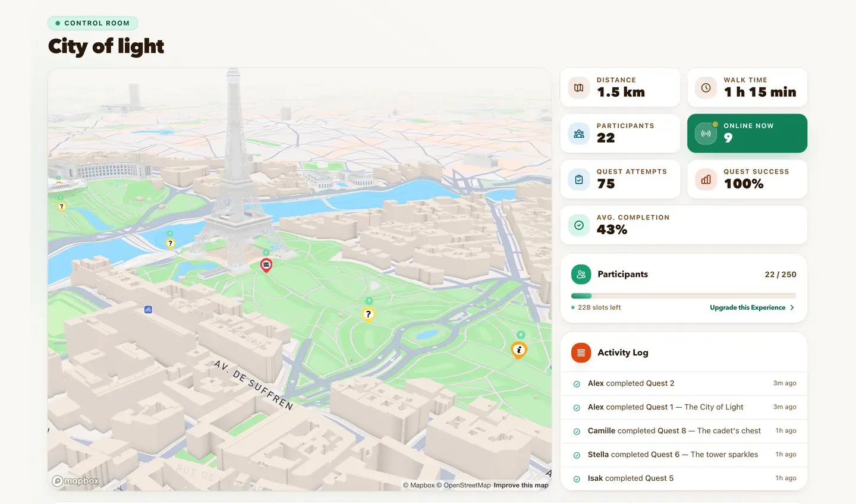Click the Quest Attempts clipboard icon
Image resolution: width=856 pixels, height=504 pixels.
579,179
